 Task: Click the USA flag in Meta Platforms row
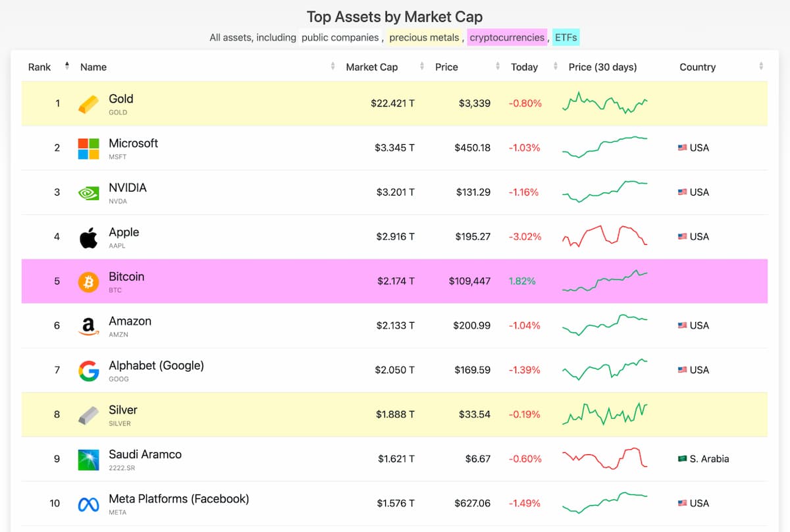pyautogui.click(x=682, y=504)
